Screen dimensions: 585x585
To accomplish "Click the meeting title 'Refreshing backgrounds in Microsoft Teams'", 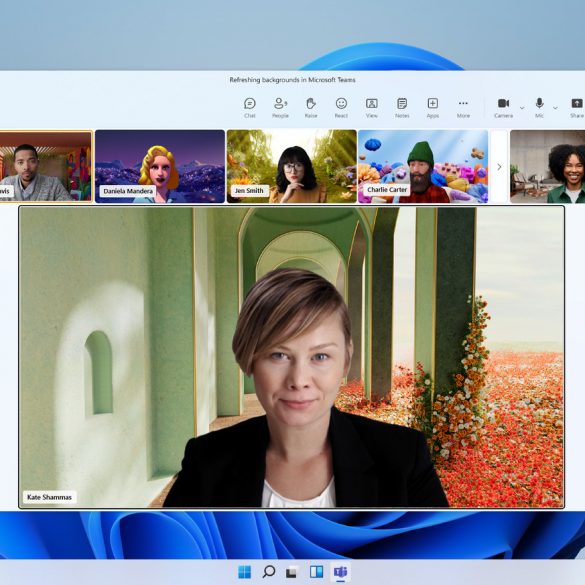I will click(x=292, y=80).
